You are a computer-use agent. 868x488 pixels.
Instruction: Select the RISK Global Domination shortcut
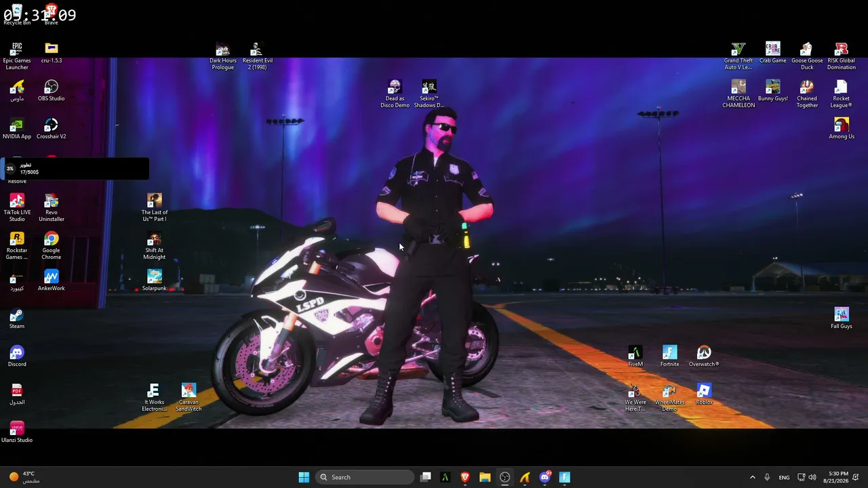(x=842, y=56)
